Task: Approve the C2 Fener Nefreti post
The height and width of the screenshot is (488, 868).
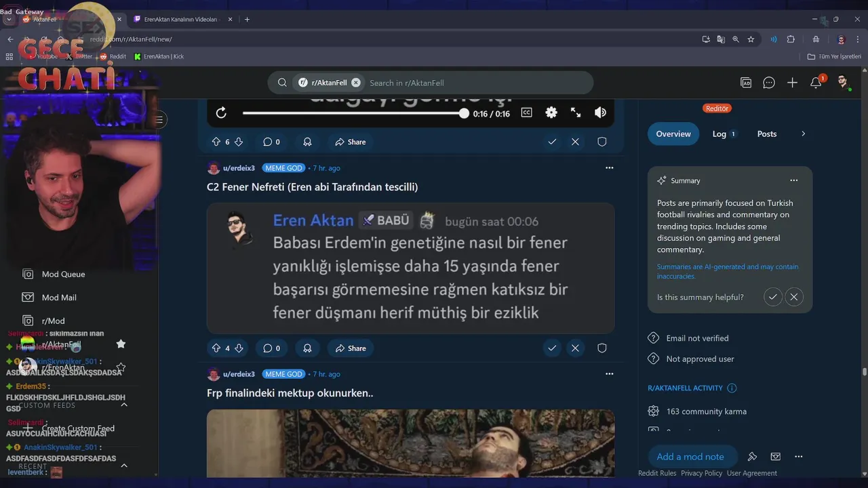Action: [552, 348]
